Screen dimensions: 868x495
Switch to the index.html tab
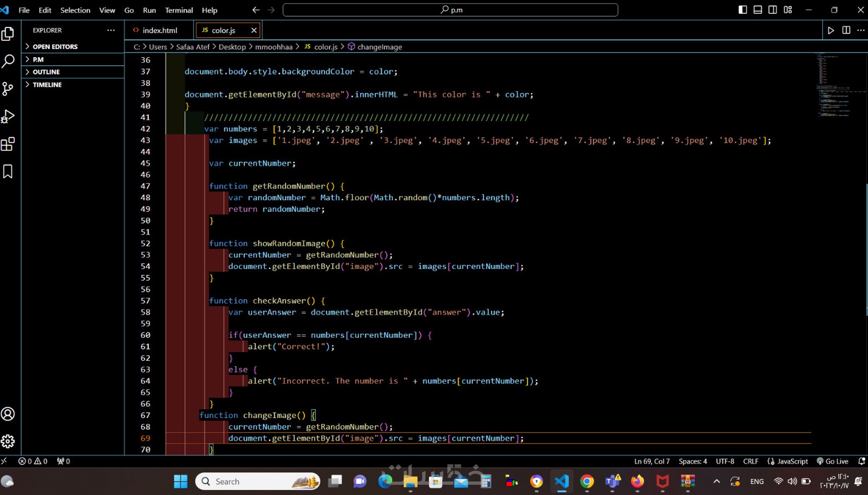point(160,30)
